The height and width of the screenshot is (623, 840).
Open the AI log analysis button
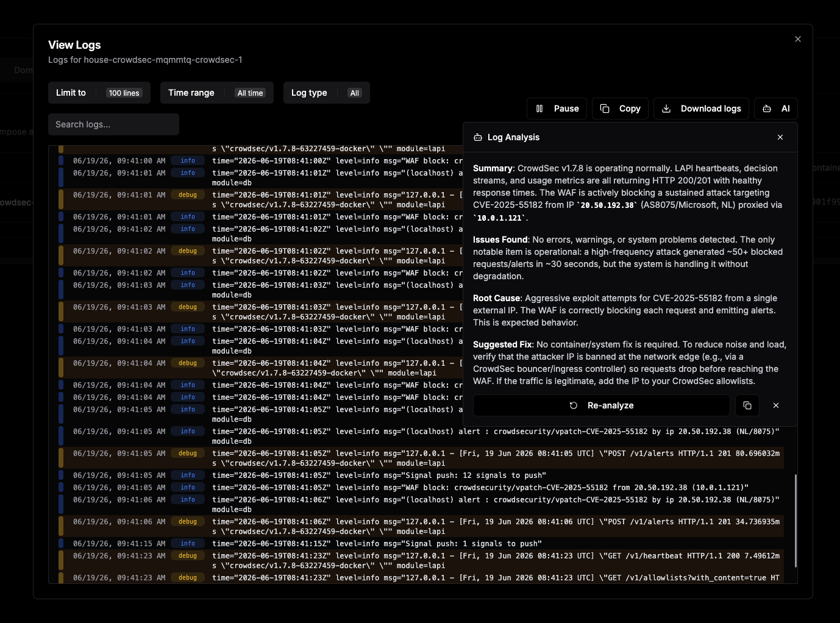coord(776,109)
